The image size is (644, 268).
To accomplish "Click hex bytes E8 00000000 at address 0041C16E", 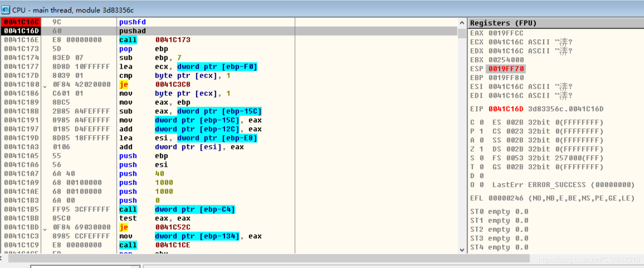I will (77, 40).
